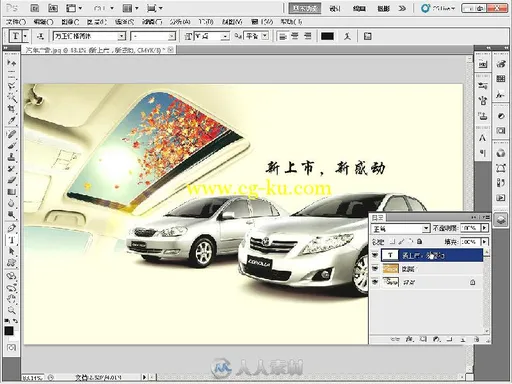Screen dimensions: 512x384
Task: Click Link layers icon in Layers panel
Action: [x=395, y=339]
